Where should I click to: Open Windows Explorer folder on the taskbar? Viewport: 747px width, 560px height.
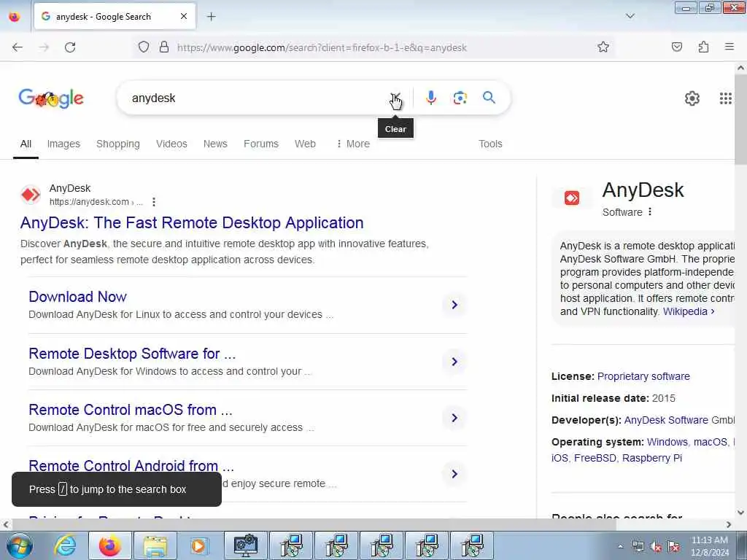(155, 545)
